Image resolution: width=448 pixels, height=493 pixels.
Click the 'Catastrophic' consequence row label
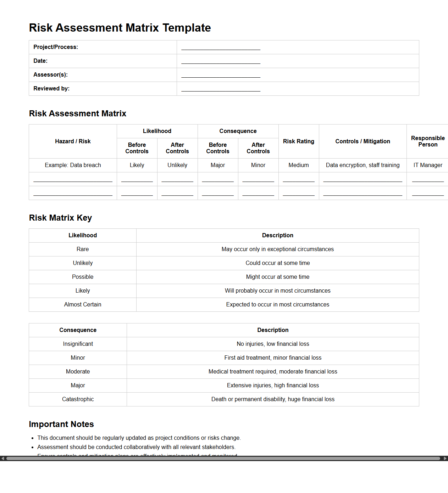coord(78,399)
